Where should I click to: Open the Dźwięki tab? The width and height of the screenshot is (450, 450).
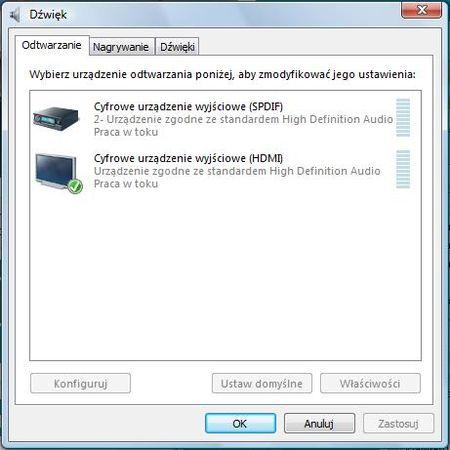pyautogui.click(x=177, y=47)
